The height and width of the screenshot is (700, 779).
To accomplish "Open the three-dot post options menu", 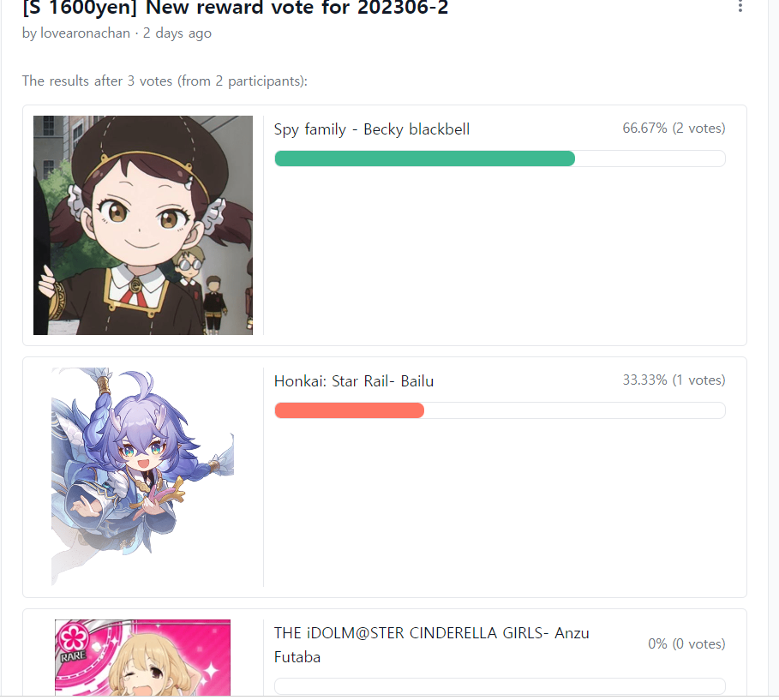I will coord(740,7).
